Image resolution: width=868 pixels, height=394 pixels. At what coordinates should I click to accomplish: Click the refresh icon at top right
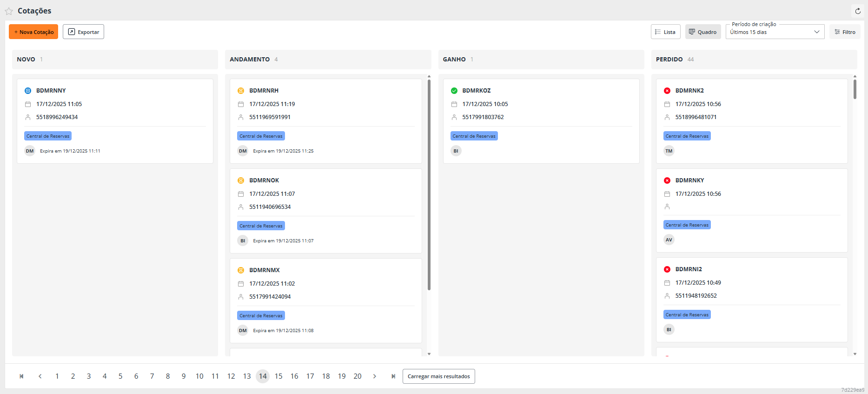858,11
